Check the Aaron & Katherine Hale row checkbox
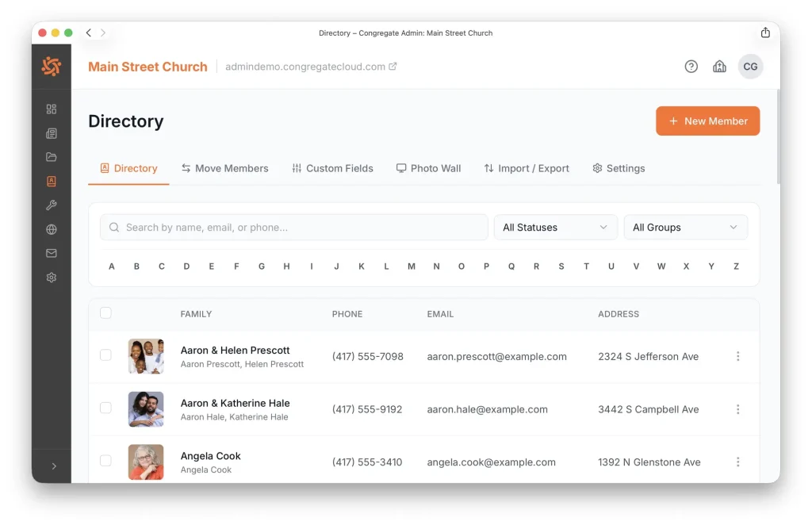 [x=105, y=408]
